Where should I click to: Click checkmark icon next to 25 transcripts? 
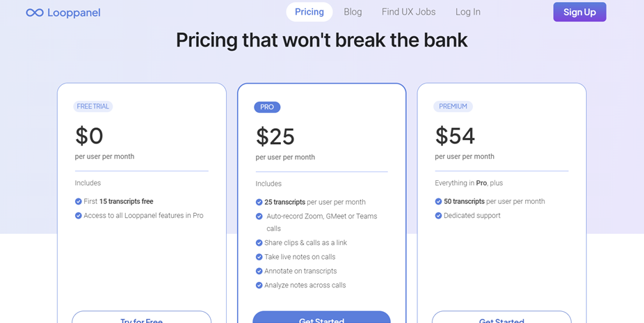pos(259,202)
